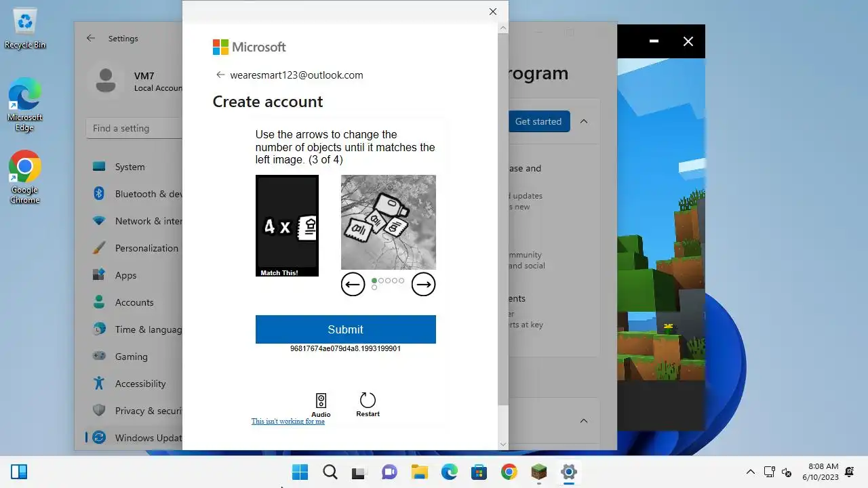Open Bluetooth & devices settings
The image size is (868, 488).
[x=136, y=194]
